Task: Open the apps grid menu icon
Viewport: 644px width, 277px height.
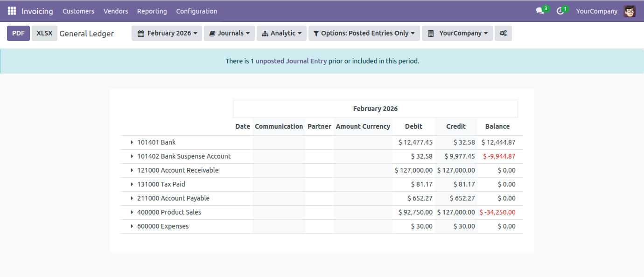Action: 12,11
